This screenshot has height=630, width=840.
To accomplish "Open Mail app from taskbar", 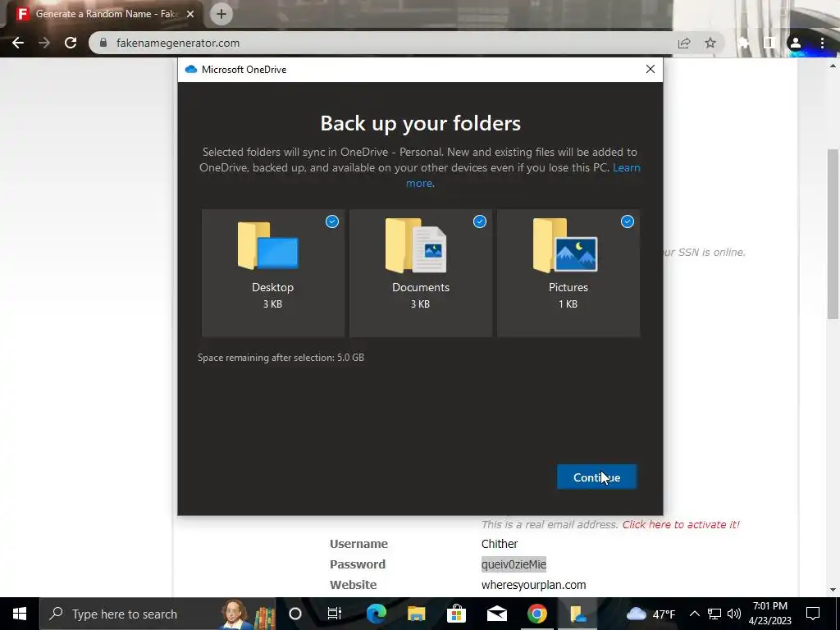I will tap(496, 614).
